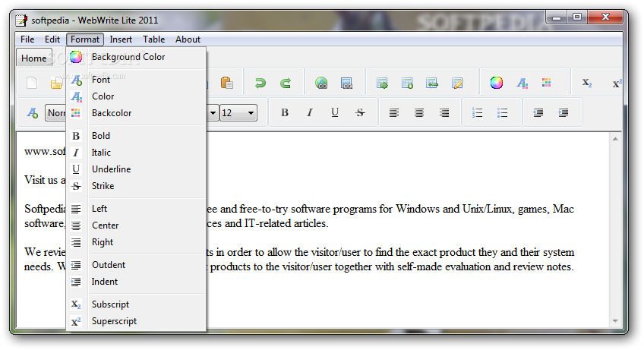Image resolution: width=644 pixels, height=350 pixels.
Task: Click the New document toolbar icon
Action: coord(32,83)
